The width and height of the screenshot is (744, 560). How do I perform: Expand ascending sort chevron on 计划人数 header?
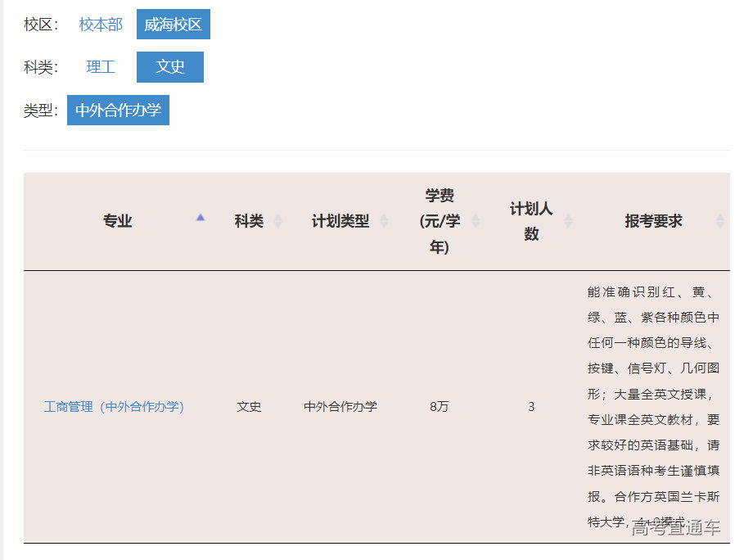(x=566, y=215)
